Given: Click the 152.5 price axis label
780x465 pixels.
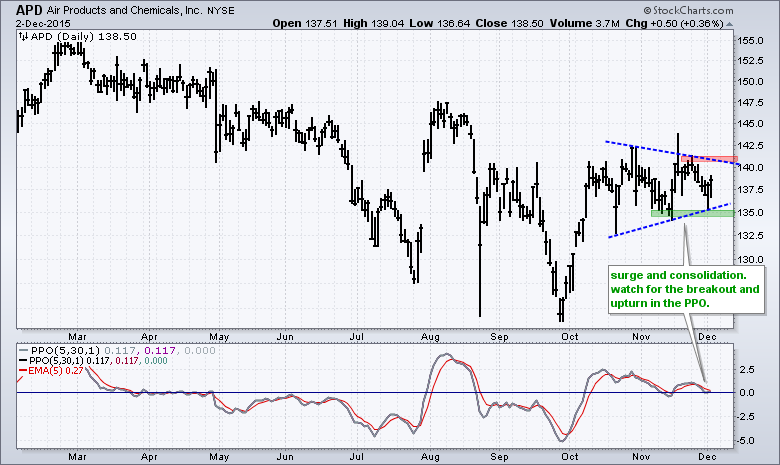Looking at the screenshot, I should tap(750, 61).
